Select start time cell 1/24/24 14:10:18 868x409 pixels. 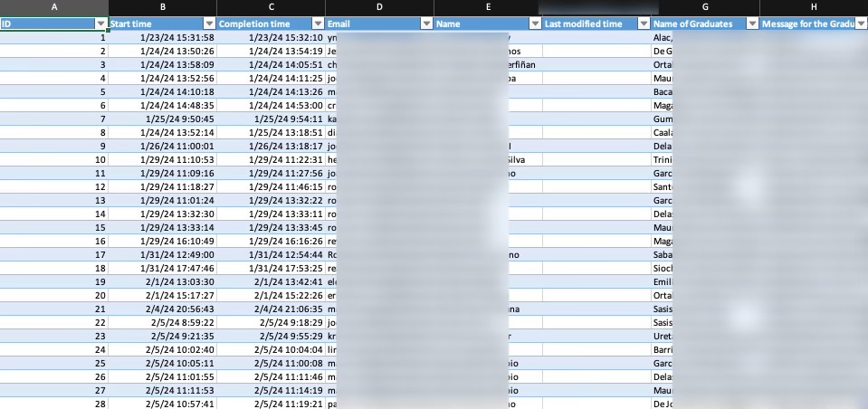pos(162,92)
